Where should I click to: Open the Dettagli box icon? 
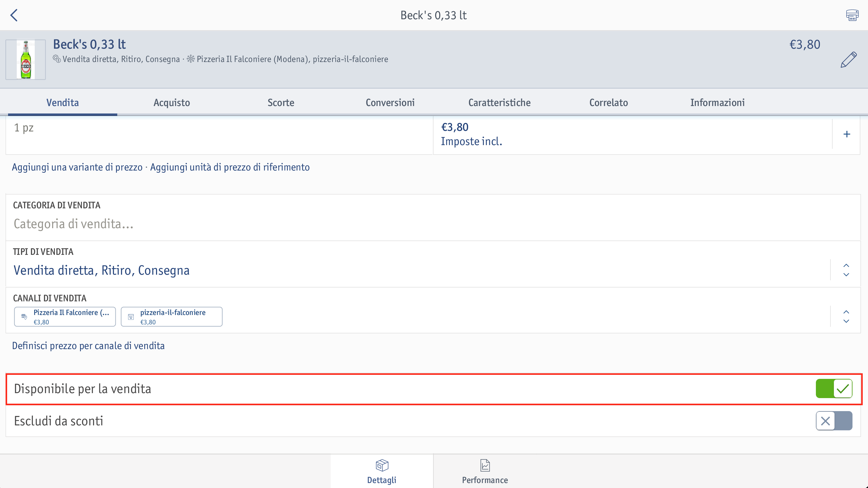point(382,465)
